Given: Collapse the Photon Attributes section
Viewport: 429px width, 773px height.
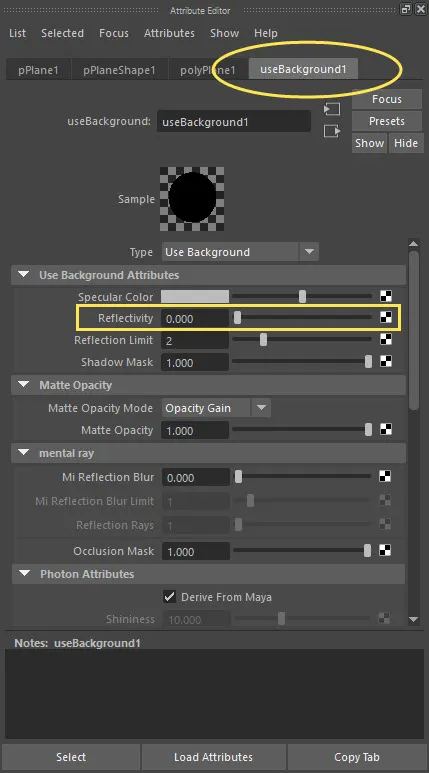Looking at the screenshot, I should (24, 574).
